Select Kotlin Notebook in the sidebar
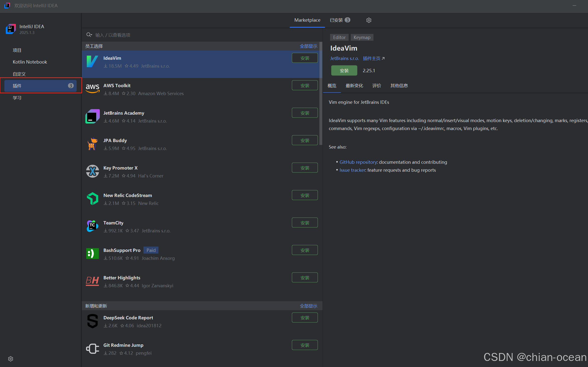This screenshot has width=588, height=367. pos(41,62)
